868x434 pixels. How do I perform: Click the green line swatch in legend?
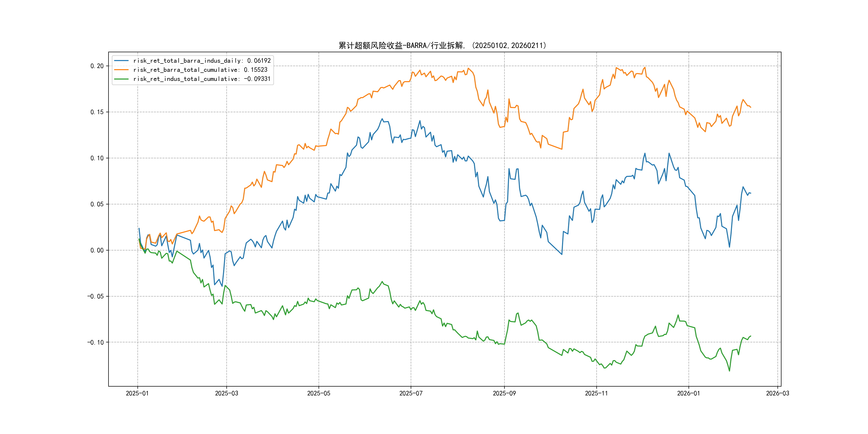click(121, 79)
